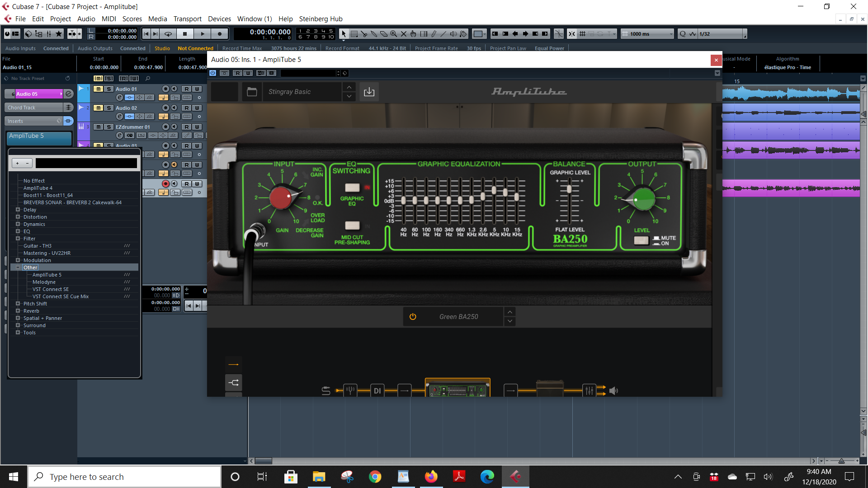Collapse the Other effects category
This screenshot has height=488, width=868.
[18, 267]
